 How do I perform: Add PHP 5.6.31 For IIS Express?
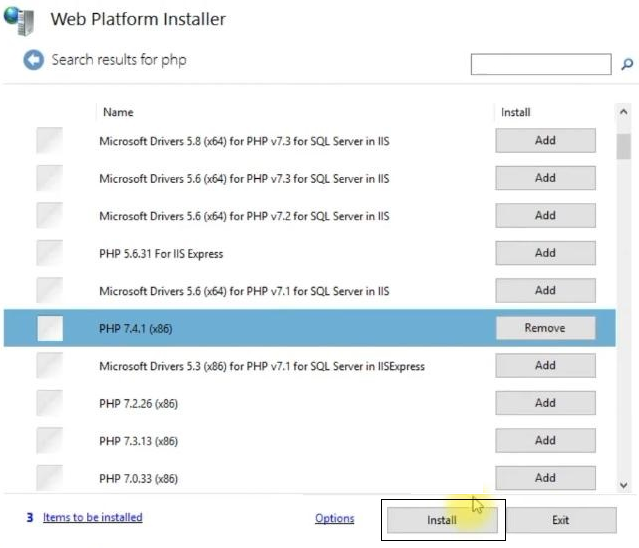pyautogui.click(x=545, y=253)
